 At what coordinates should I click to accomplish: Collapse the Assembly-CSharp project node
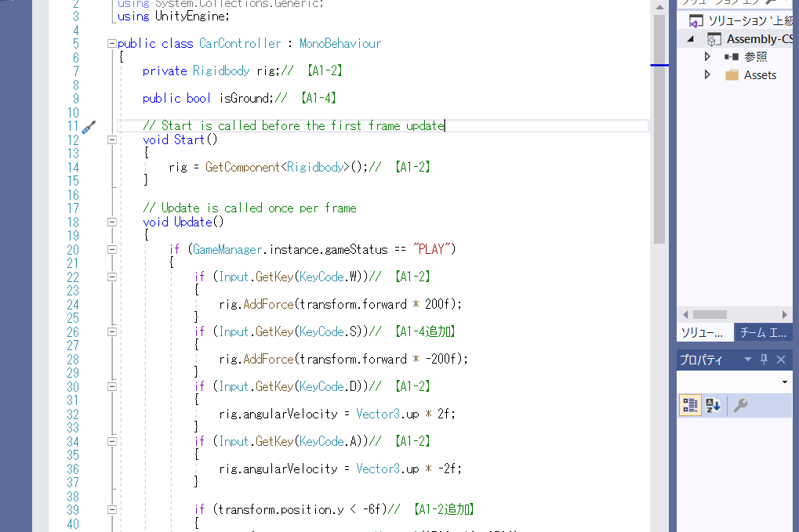(691, 39)
